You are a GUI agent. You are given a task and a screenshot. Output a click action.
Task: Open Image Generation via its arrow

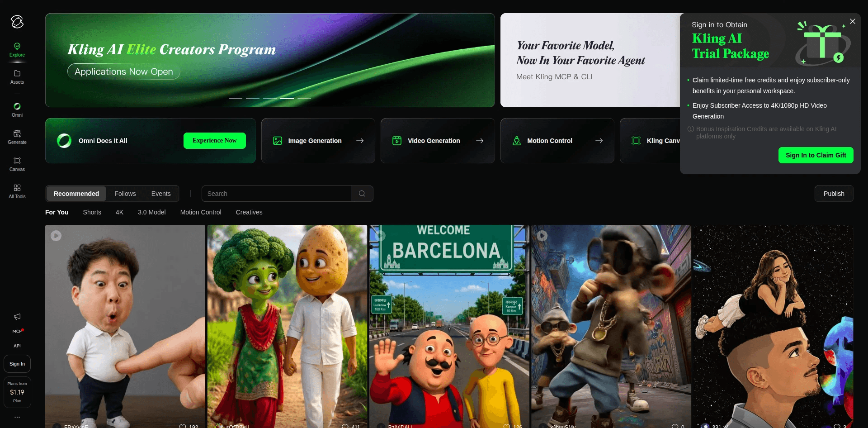point(360,141)
